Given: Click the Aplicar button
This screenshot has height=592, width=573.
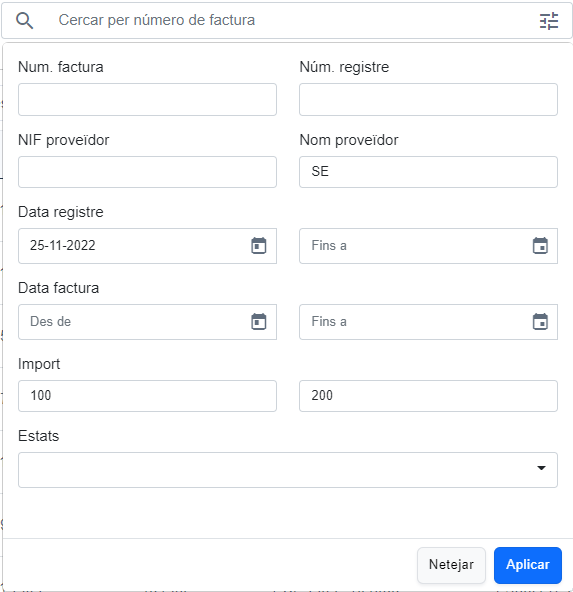Looking at the screenshot, I should (528, 565).
